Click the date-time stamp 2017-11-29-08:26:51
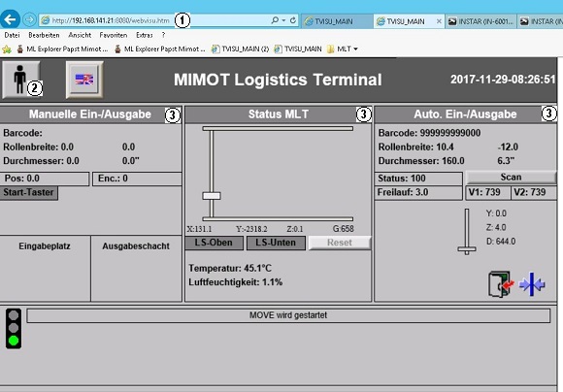Screen dimensions: 563x392 (503, 80)
